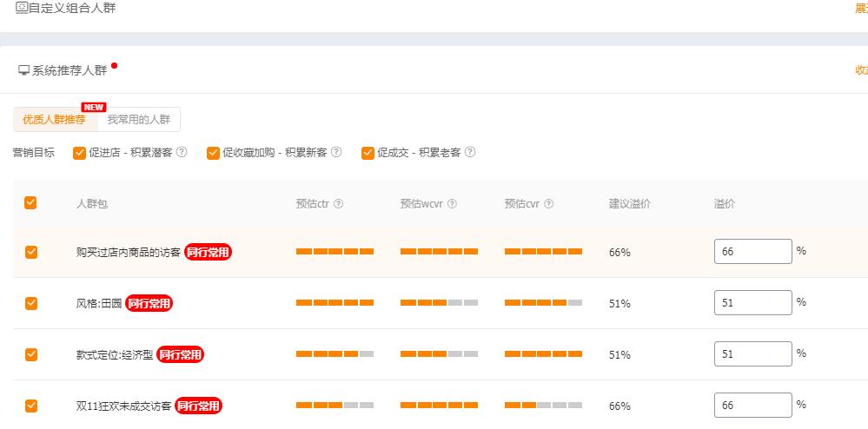Click the 预估ctr help icon
The width and height of the screenshot is (868, 429).
pyautogui.click(x=338, y=204)
